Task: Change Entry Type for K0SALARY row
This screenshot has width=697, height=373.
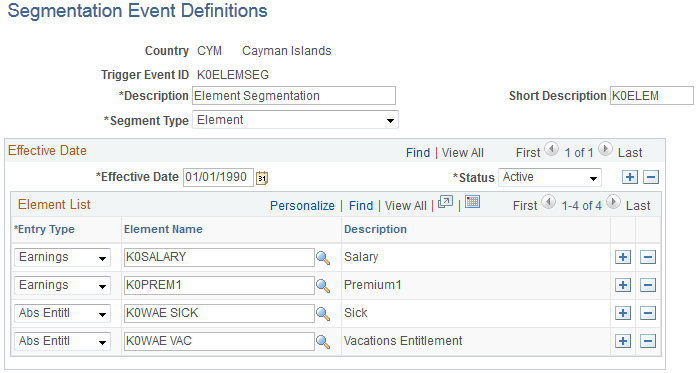Action: click(x=62, y=257)
